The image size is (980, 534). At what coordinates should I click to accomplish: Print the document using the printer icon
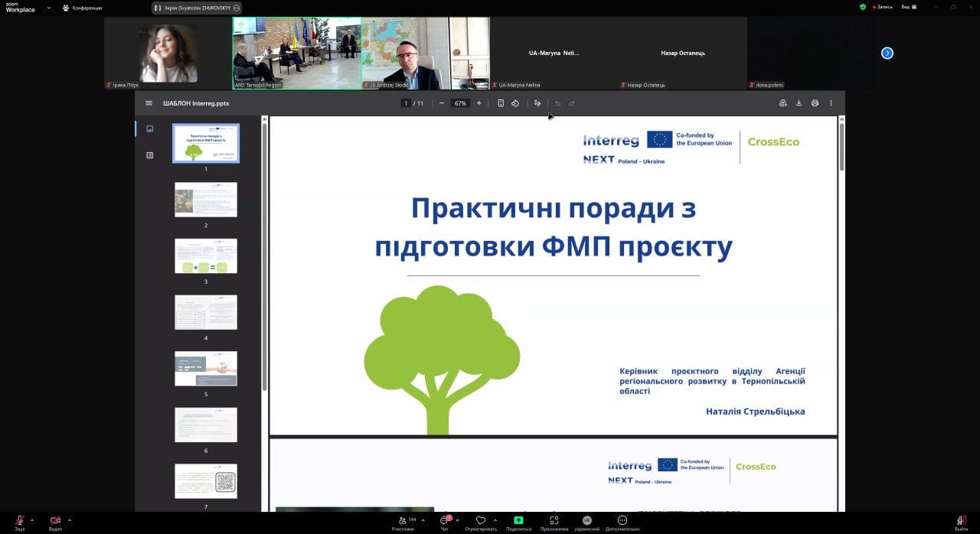[x=815, y=103]
